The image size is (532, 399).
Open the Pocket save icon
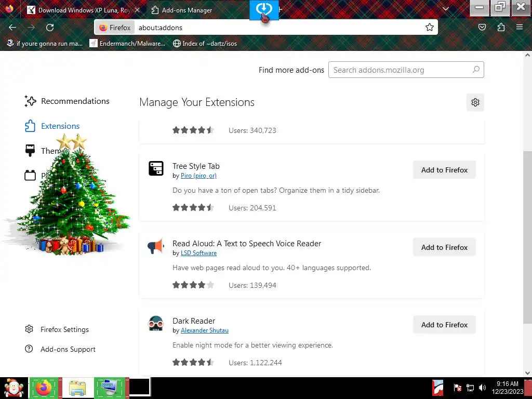coord(482,27)
